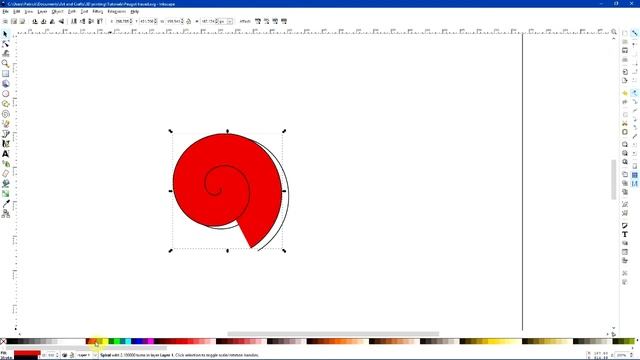Select the 3D box tool
Image resolution: width=640 pixels, height=360 pixels.
5,84
